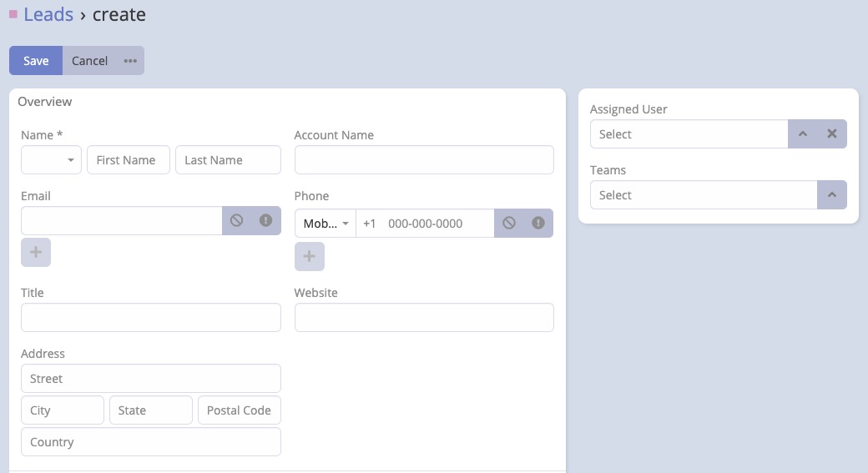Image resolution: width=868 pixels, height=473 pixels.
Task: Open the phone type Mobile dropdown
Action: pyautogui.click(x=325, y=224)
